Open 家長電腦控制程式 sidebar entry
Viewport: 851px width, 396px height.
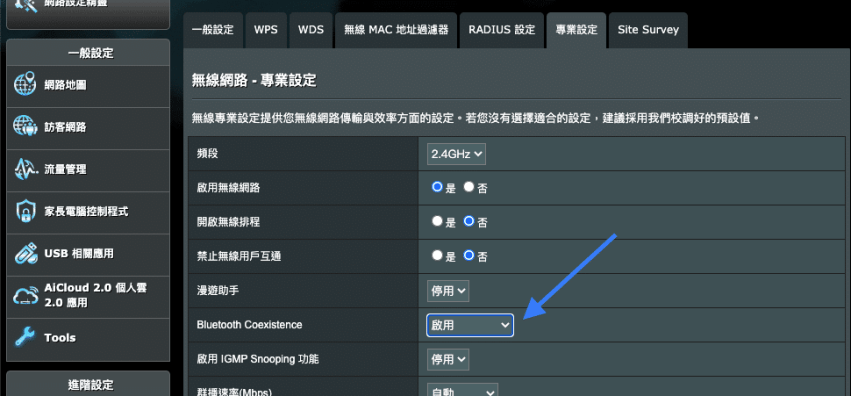pos(88,212)
